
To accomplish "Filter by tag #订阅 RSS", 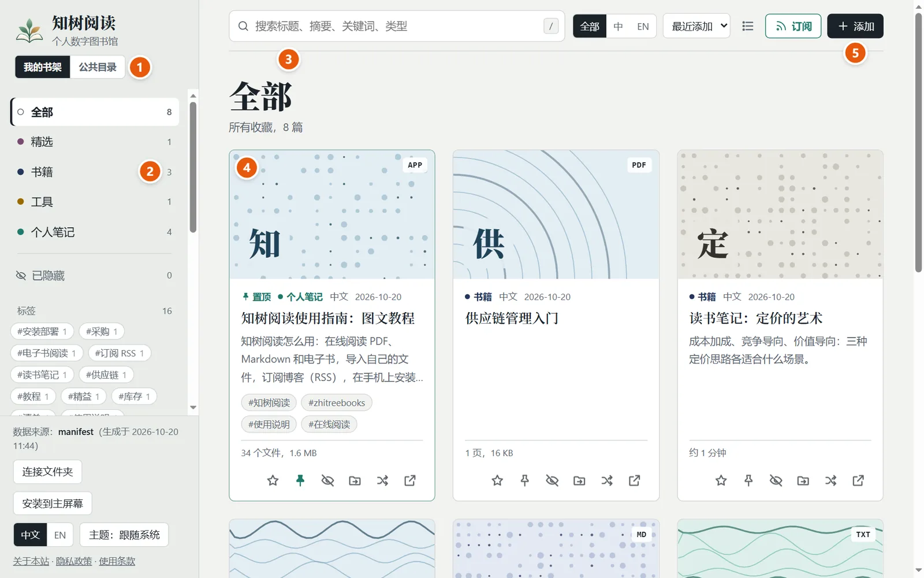I will (120, 353).
